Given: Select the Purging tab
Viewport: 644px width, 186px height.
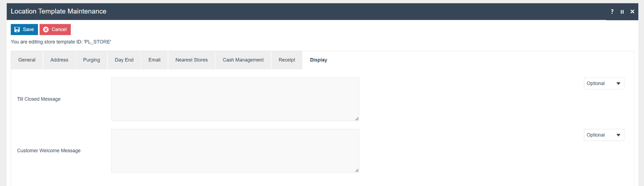Looking at the screenshot, I should pyautogui.click(x=91, y=60).
